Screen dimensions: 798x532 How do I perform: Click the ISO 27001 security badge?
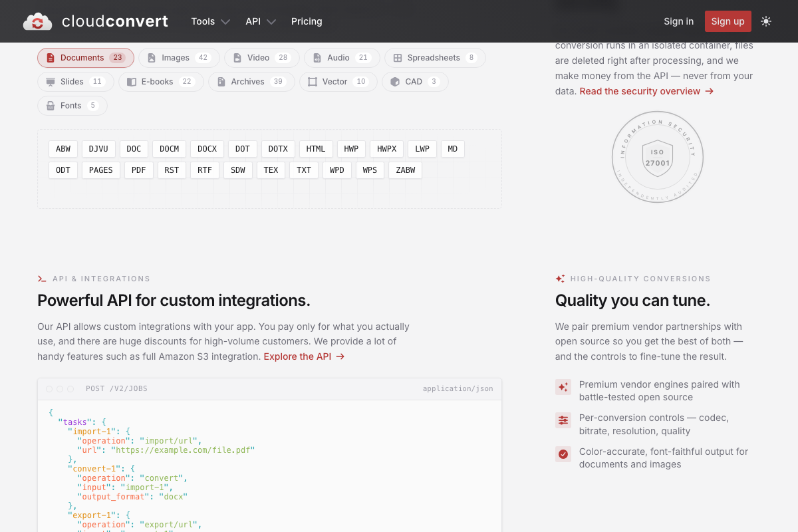(658, 157)
